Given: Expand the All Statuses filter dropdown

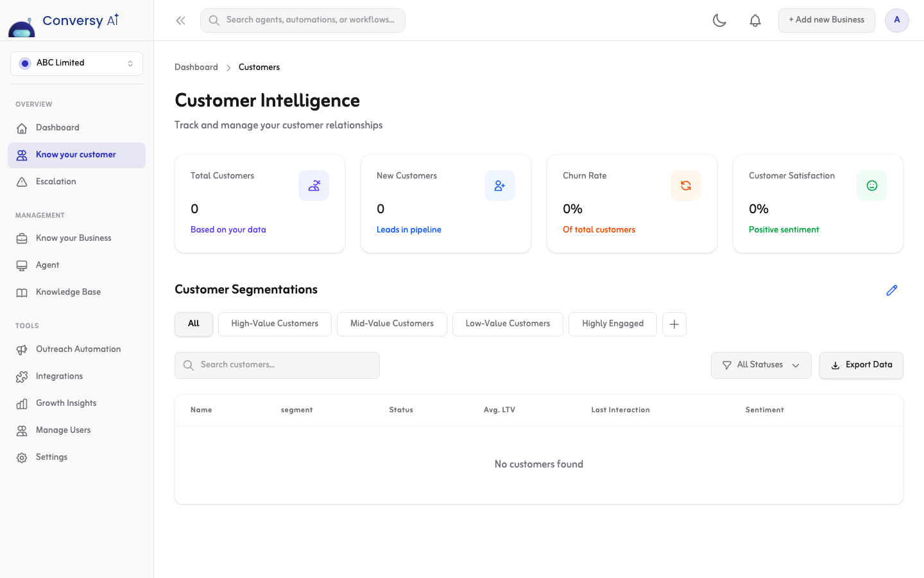Looking at the screenshot, I should pos(761,365).
